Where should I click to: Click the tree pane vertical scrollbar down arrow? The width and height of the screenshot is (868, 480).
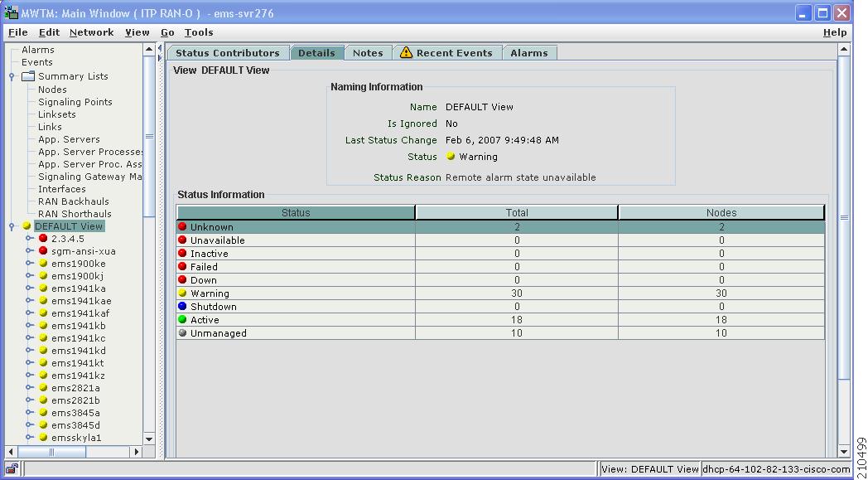(149, 439)
